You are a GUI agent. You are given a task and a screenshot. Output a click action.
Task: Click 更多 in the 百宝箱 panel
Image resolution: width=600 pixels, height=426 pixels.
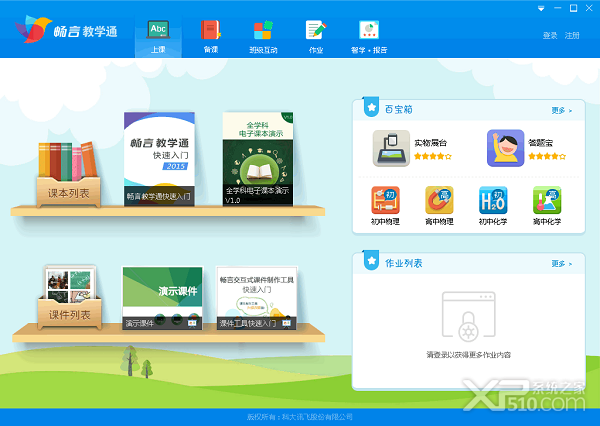(562, 110)
